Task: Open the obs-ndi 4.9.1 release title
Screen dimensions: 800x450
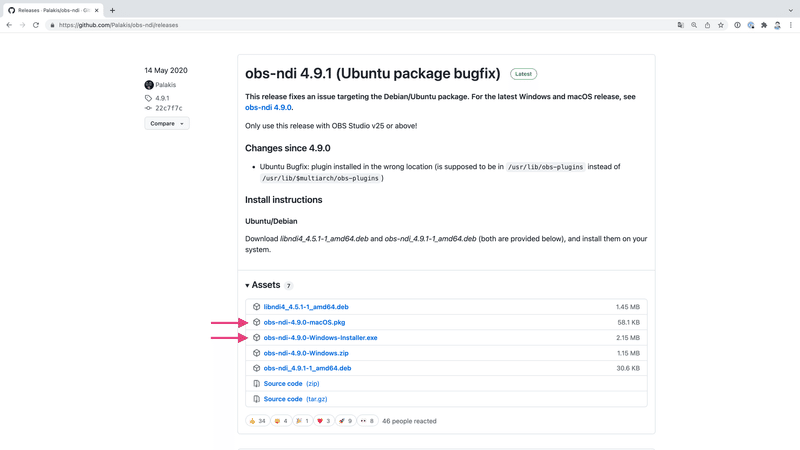Action: point(372,73)
